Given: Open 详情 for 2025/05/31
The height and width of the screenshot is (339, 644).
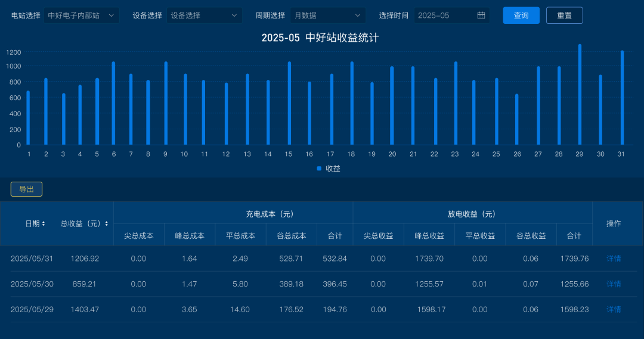Looking at the screenshot, I should (614, 259).
